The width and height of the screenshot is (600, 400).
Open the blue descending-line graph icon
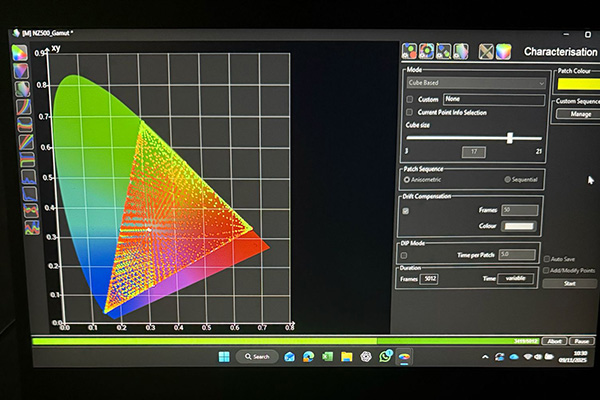[x=30, y=194]
